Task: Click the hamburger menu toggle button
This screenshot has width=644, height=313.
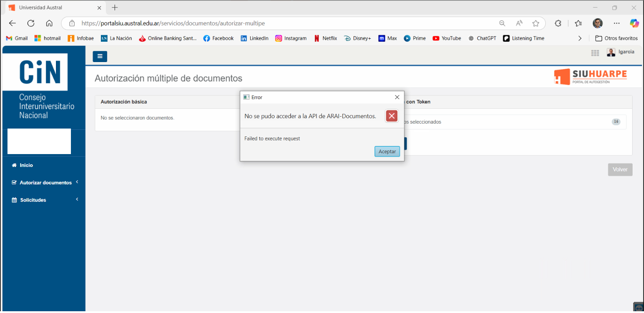Action: (100, 56)
